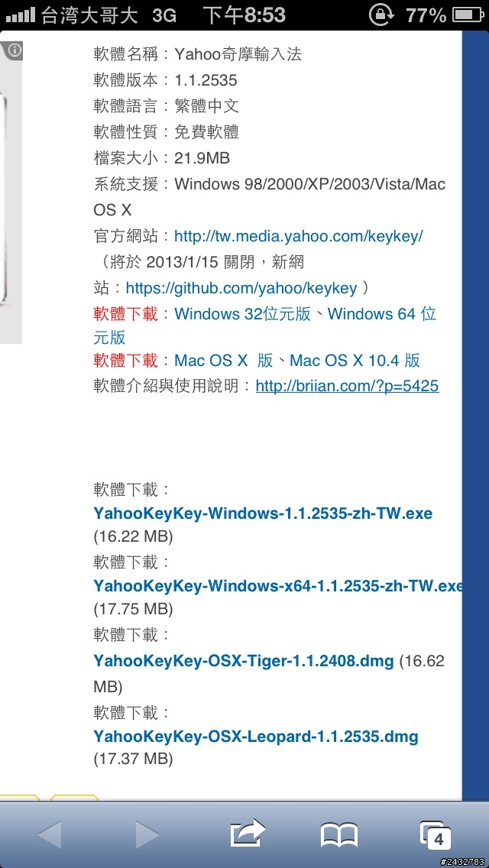Viewport: 489px width, 868px height.
Task: Tap the battery indicator icon
Action: [x=468, y=15]
